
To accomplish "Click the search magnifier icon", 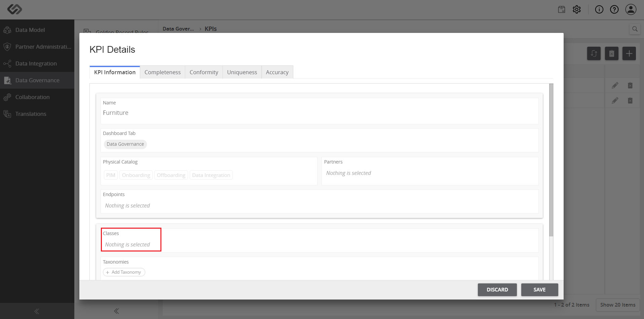I will click(x=635, y=29).
